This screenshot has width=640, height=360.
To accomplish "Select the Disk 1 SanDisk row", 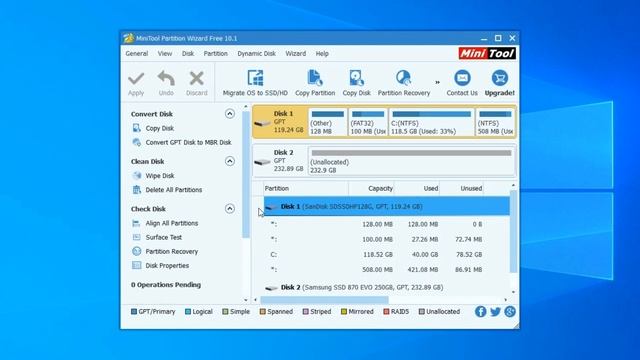I will (x=387, y=206).
